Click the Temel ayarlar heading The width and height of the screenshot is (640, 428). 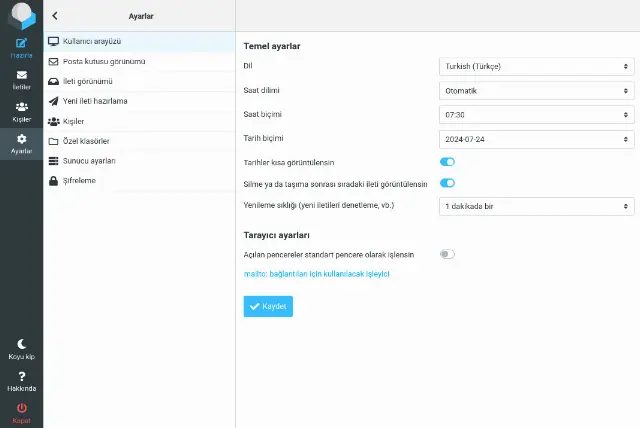pos(272,46)
